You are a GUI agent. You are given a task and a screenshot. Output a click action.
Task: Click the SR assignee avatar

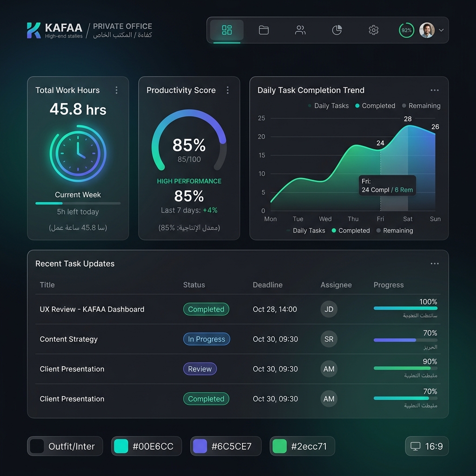(x=329, y=339)
